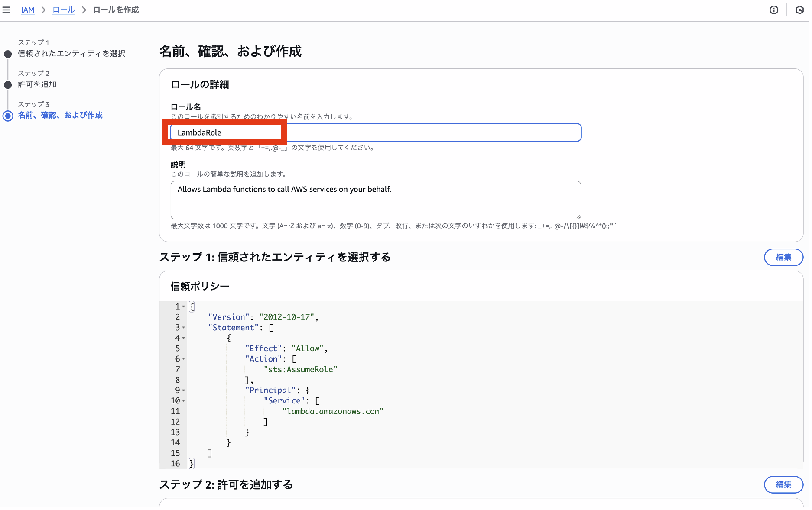Viewport: 812px width, 510px height.
Task: Click 編集 button for ステップ 1
Action: [783, 257]
